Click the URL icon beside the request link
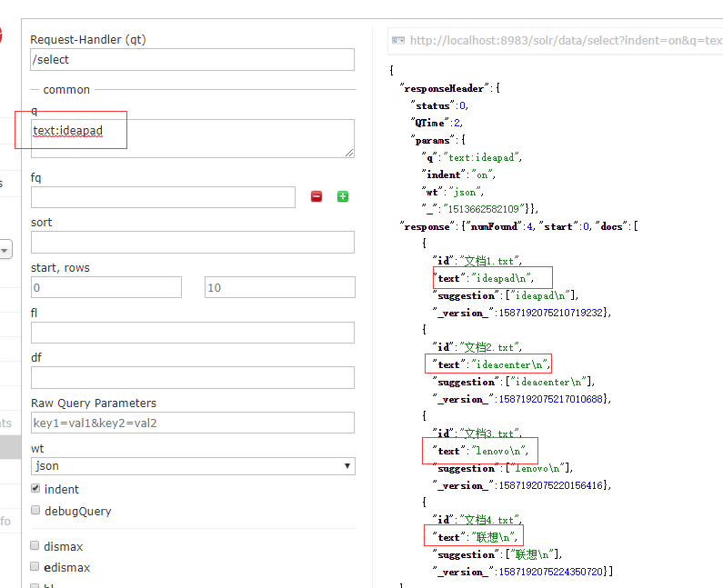Image resolution: width=723 pixels, height=588 pixels. coord(398,41)
